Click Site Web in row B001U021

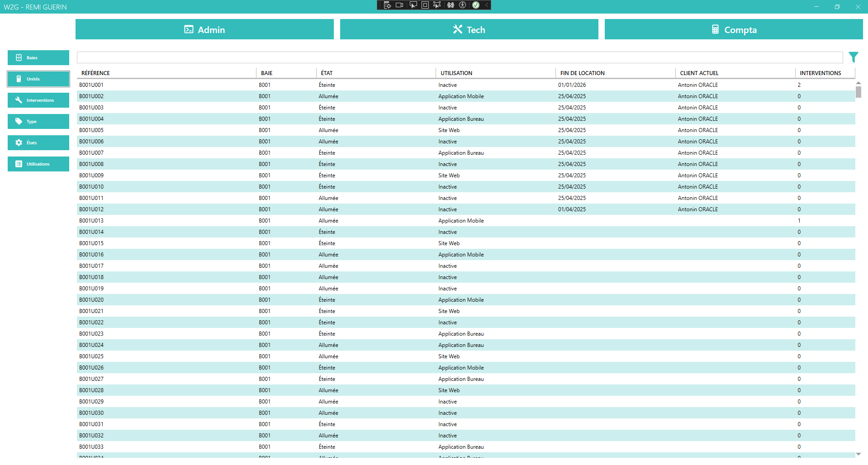coord(449,311)
